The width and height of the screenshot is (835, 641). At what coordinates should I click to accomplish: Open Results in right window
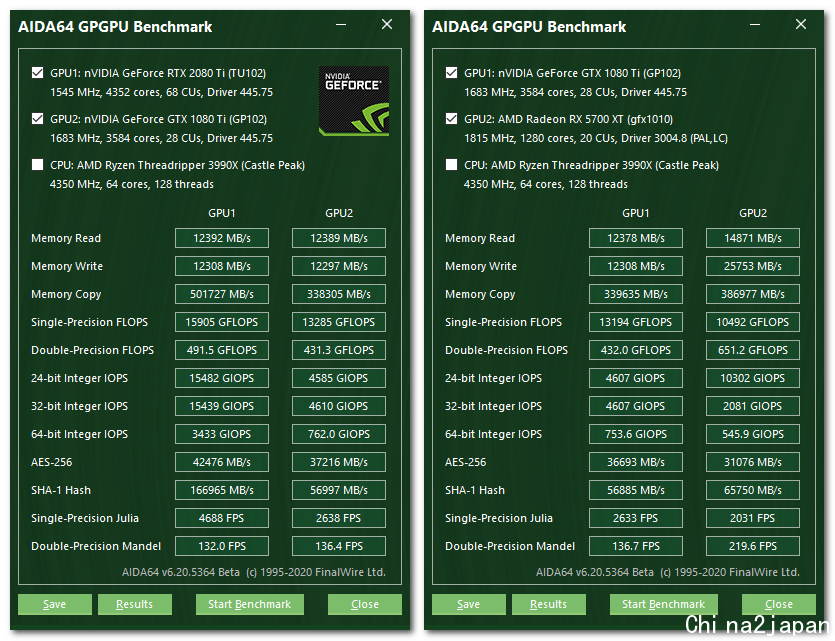point(549,604)
